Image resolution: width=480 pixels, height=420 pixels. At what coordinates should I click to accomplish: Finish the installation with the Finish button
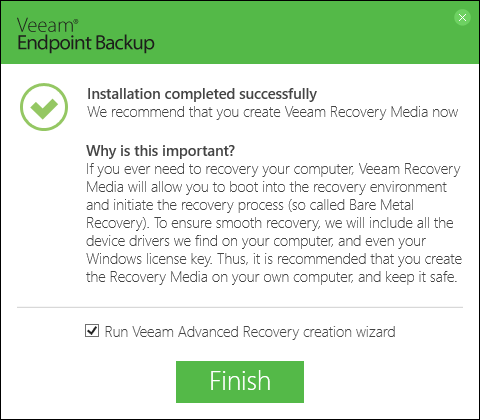pos(240,382)
